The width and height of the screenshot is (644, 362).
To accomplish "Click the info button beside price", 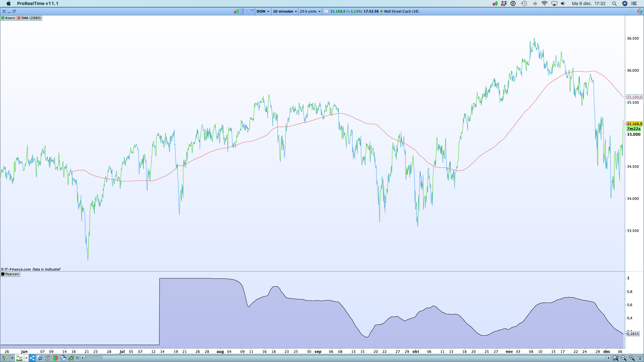I will click(326, 11).
